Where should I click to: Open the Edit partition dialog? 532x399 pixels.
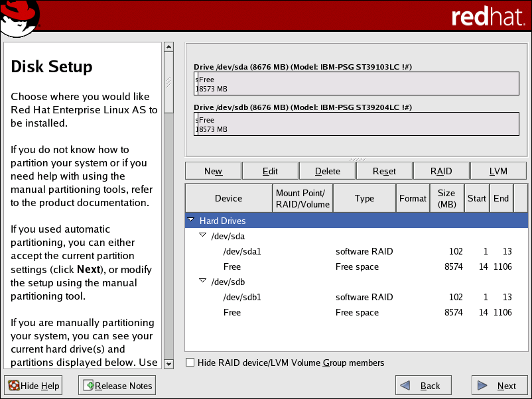point(270,170)
